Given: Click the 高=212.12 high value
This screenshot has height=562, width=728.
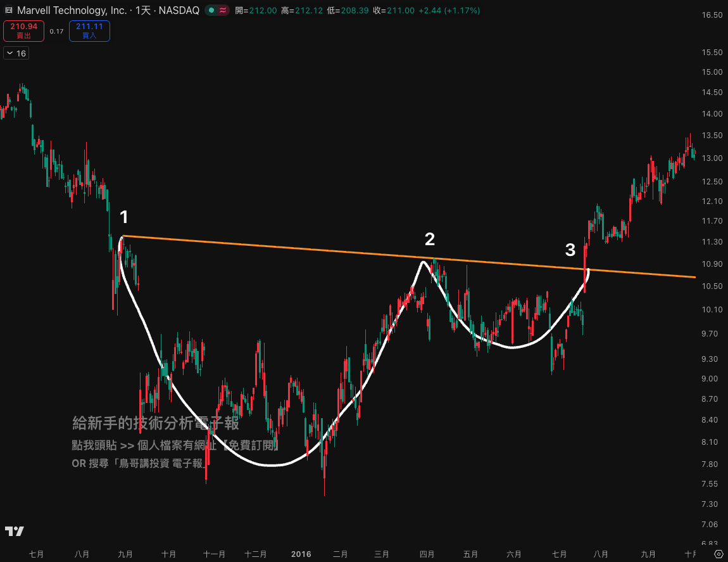Looking at the screenshot, I should [x=302, y=10].
